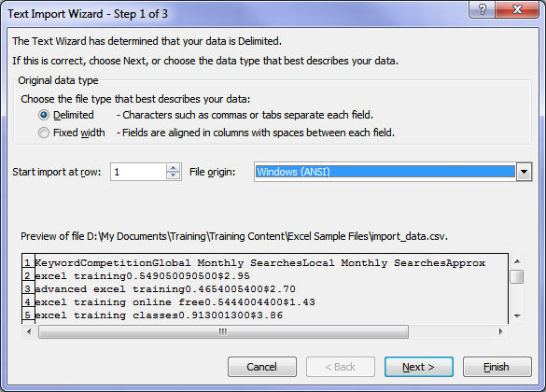Click the Help question mark icon
This screenshot has width=546, height=392.
pyautogui.click(x=482, y=9)
